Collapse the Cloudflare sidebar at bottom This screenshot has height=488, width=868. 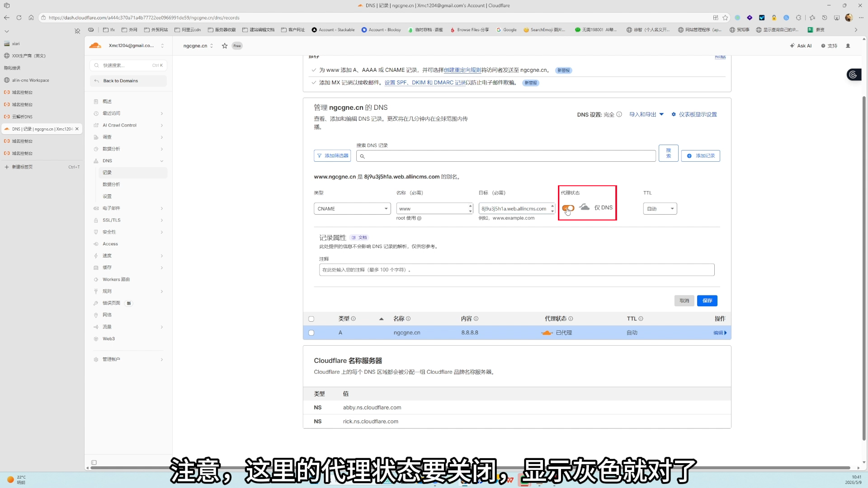pos(94,462)
